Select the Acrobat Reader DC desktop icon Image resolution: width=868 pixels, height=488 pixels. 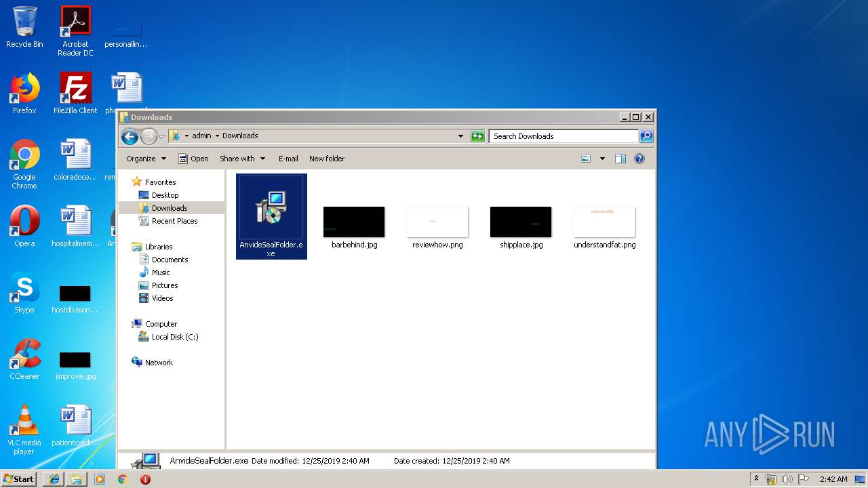75,30
